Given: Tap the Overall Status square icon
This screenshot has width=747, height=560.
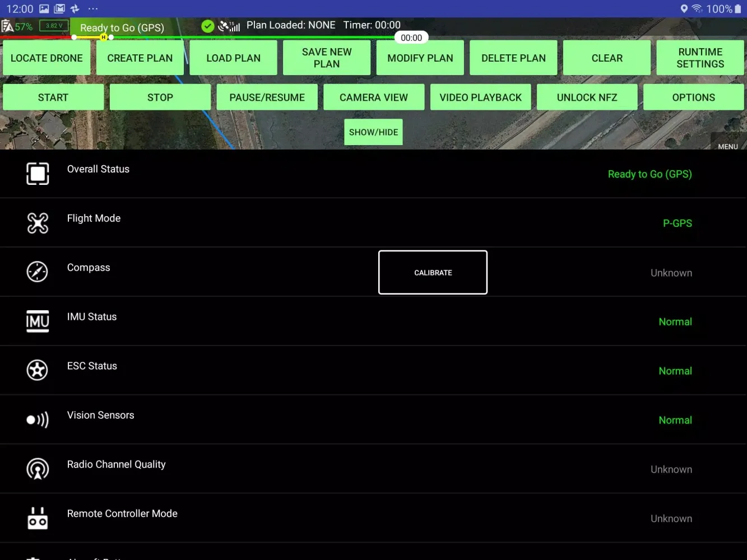Looking at the screenshot, I should [x=38, y=174].
